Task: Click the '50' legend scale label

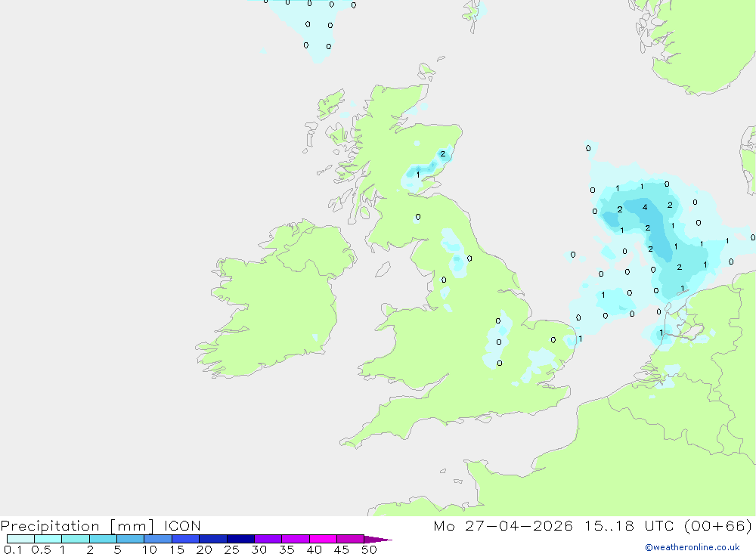Action: coord(370,549)
